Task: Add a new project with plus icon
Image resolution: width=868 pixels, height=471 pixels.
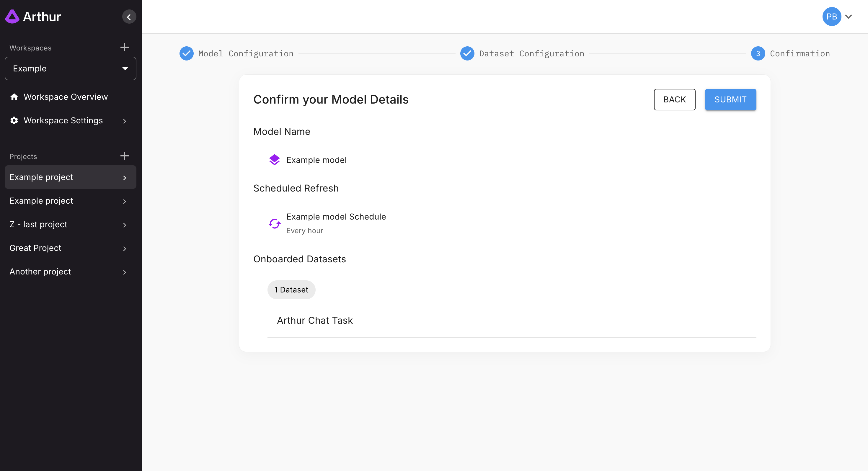Action: pyautogui.click(x=124, y=156)
